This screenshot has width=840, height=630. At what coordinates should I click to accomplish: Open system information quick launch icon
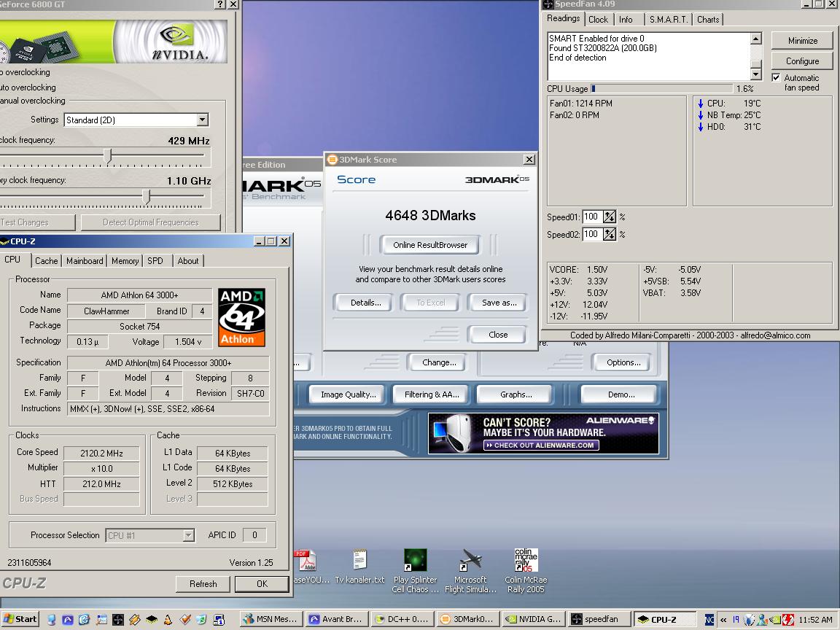click(x=219, y=620)
